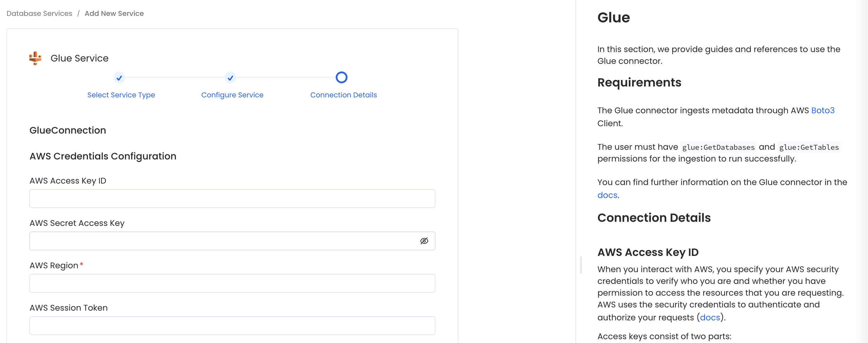Click the AWS Session Token input field
The height and width of the screenshot is (343, 868).
(x=232, y=325)
